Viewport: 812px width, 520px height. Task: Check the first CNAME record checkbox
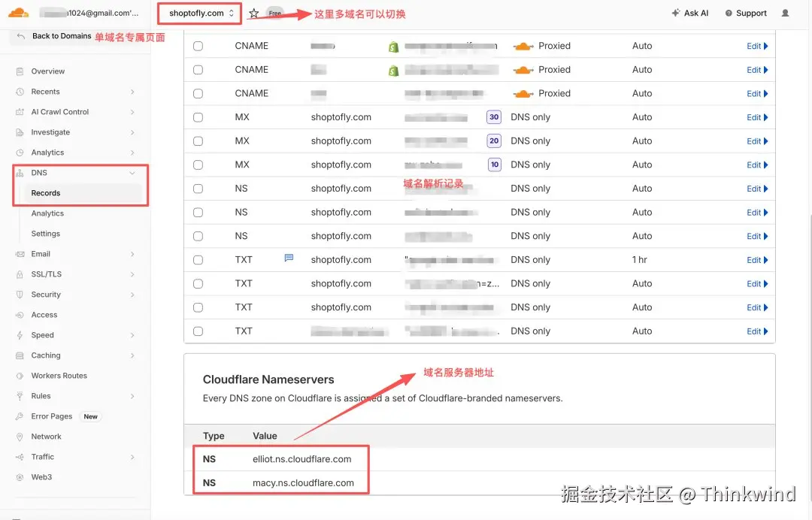click(198, 46)
